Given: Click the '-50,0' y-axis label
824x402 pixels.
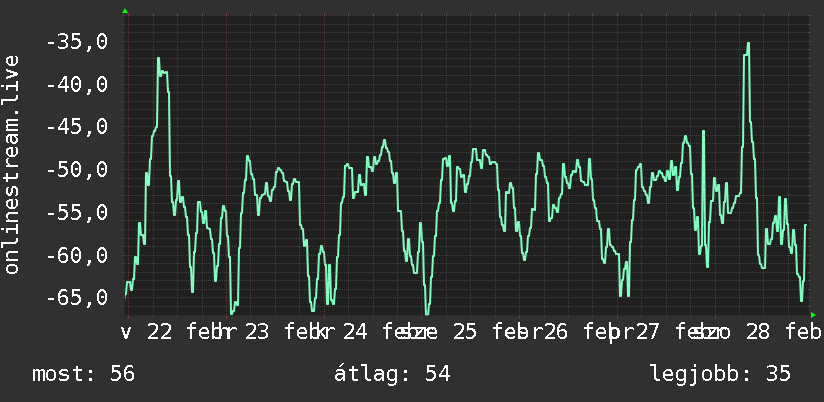Looking at the screenshot, I should click(77, 170).
